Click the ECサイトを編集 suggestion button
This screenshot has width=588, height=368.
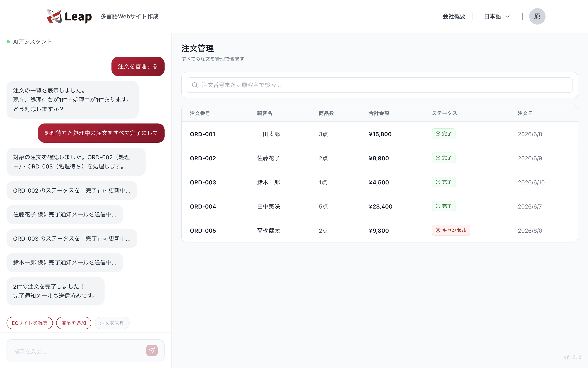30,323
